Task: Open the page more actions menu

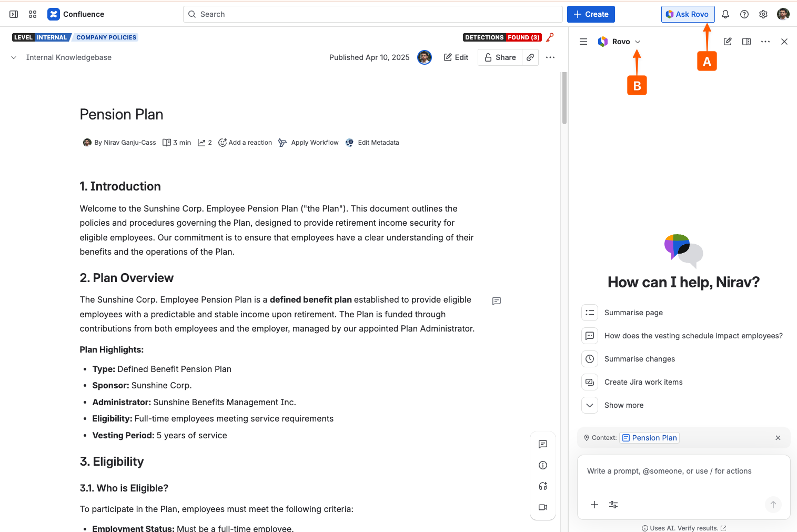Action: tap(550, 57)
